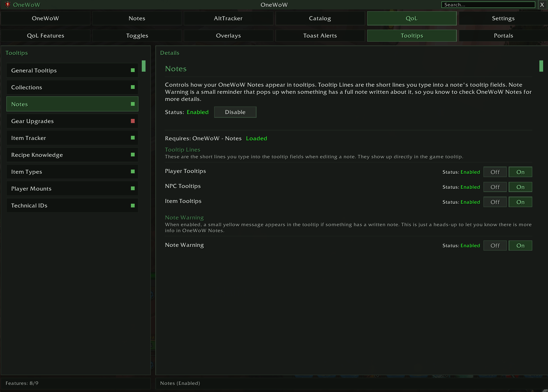548x392 pixels.
Task: Focus the Search input field
Action: pyautogui.click(x=488, y=5)
